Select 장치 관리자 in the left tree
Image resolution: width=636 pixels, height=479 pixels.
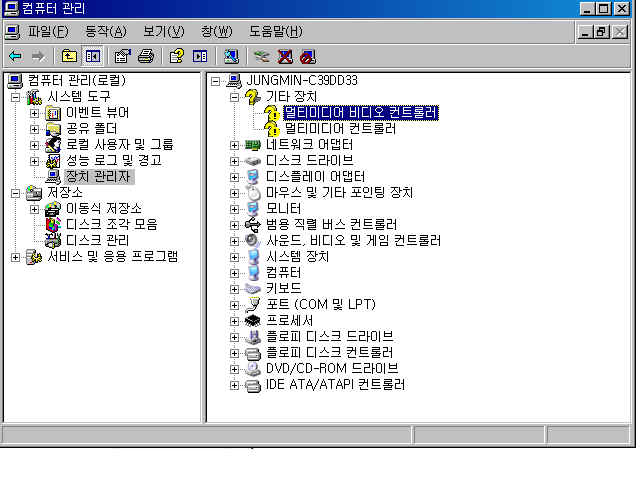click(x=99, y=176)
